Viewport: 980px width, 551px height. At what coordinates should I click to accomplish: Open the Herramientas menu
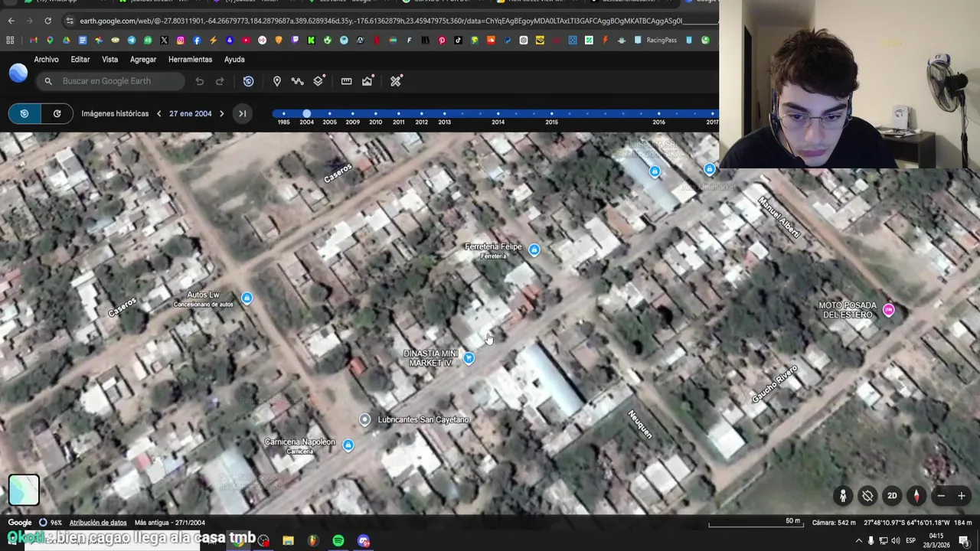coord(190,60)
